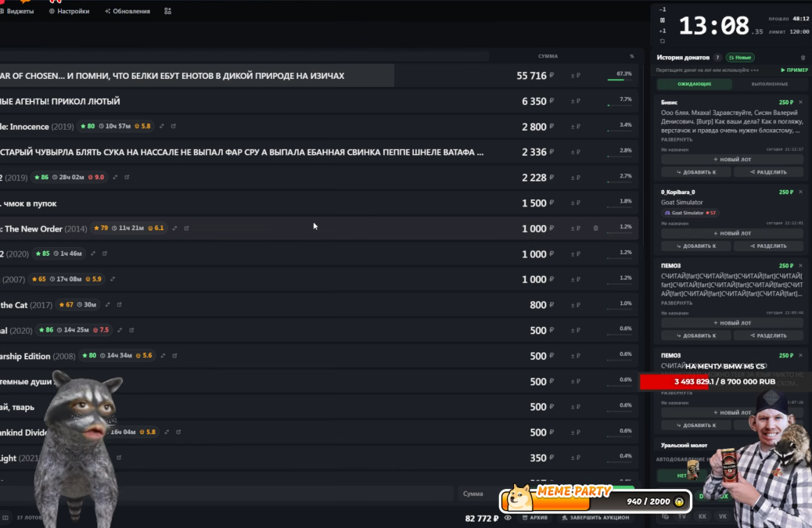Click ДОБАВИТЬ К on the first ПЕМОЗ donation

pos(696,336)
